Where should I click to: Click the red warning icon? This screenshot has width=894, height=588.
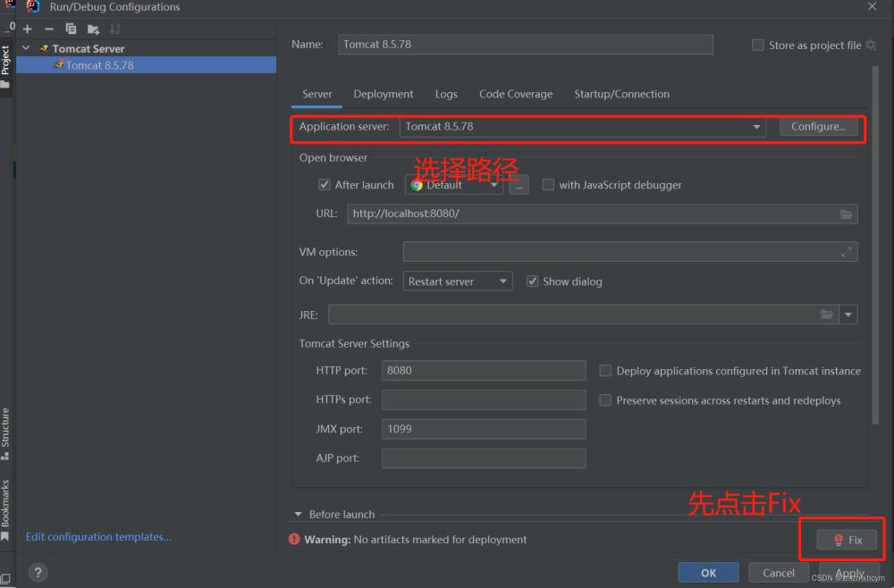[294, 539]
